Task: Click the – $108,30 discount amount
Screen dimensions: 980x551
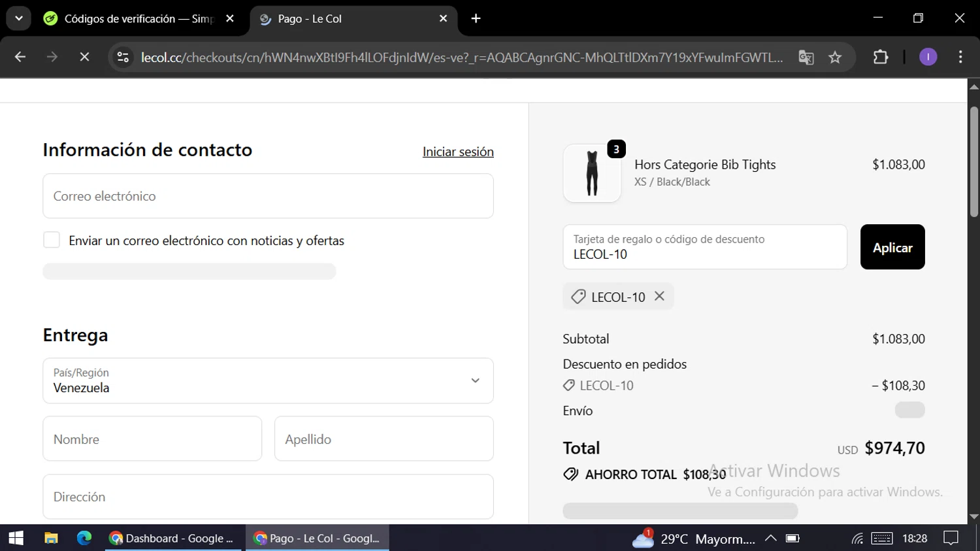Action: [898, 386]
